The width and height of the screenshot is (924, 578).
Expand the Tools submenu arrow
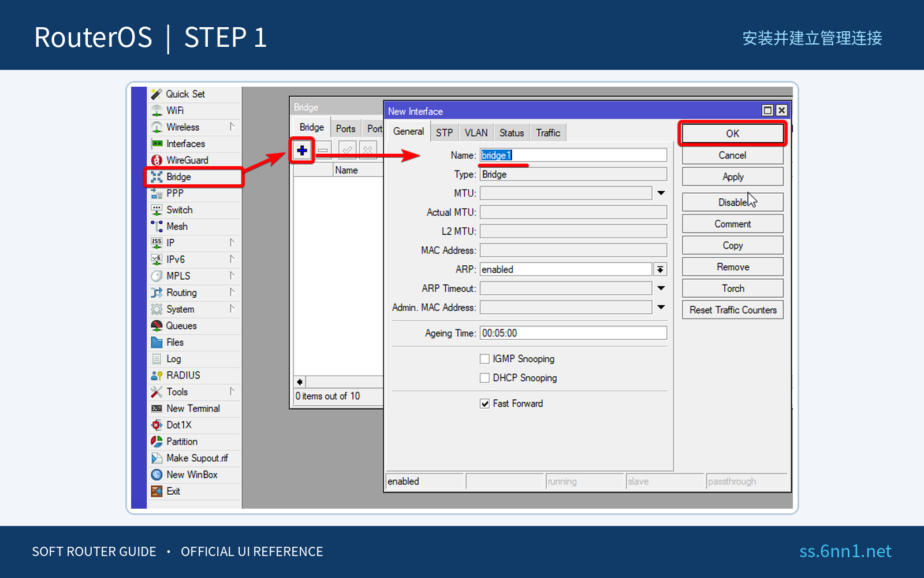(232, 391)
